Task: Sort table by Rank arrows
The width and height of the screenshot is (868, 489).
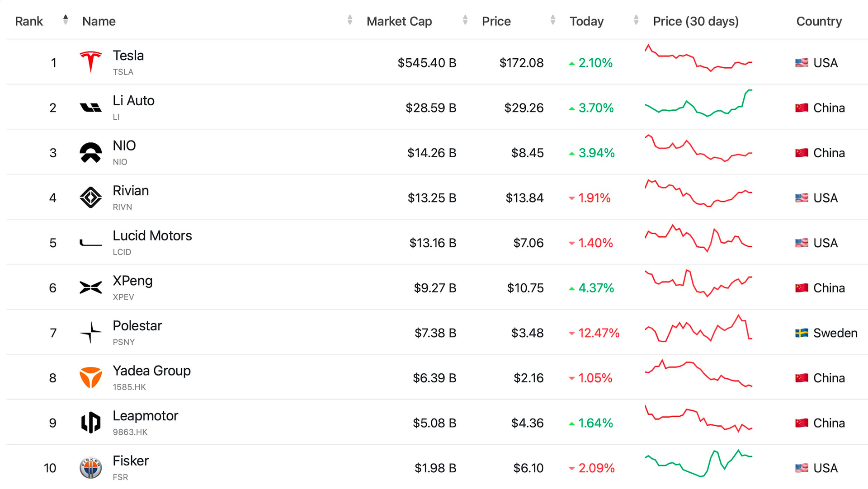Action: pyautogui.click(x=66, y=20)
